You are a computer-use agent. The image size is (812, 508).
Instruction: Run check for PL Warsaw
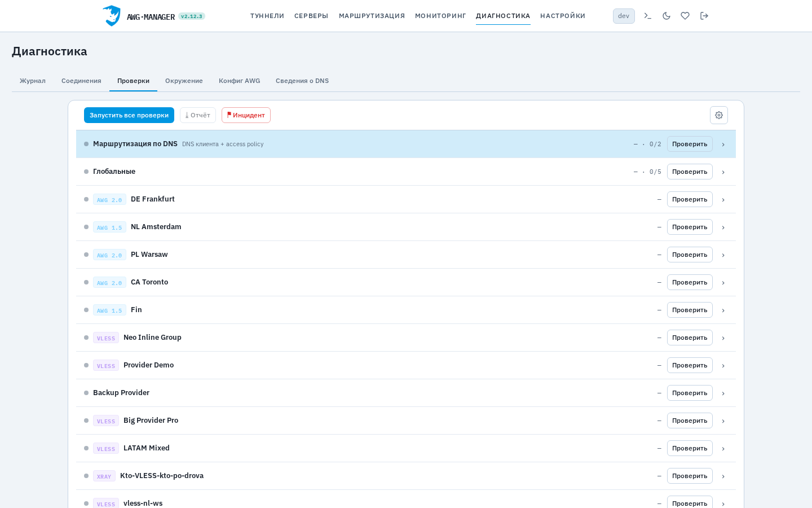[x=690, y=255]
